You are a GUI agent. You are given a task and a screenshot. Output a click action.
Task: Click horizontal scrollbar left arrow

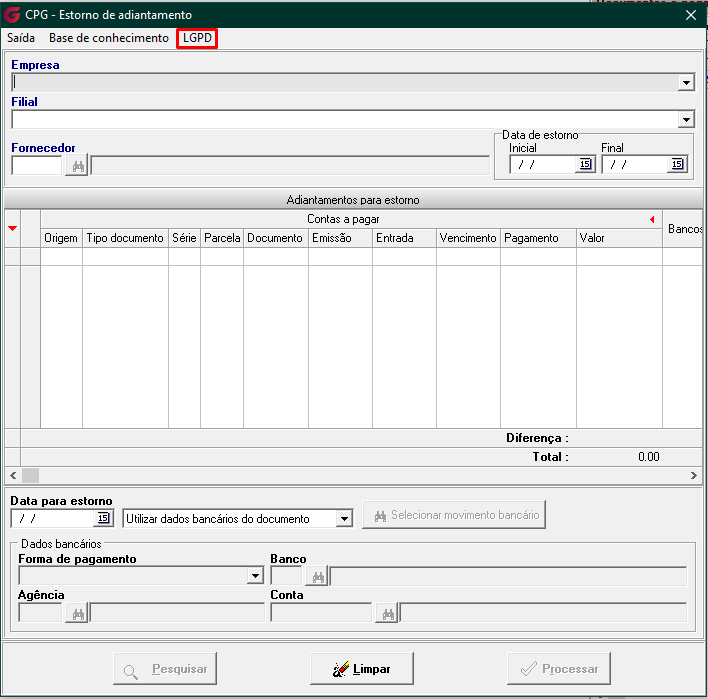coord(13,475)
